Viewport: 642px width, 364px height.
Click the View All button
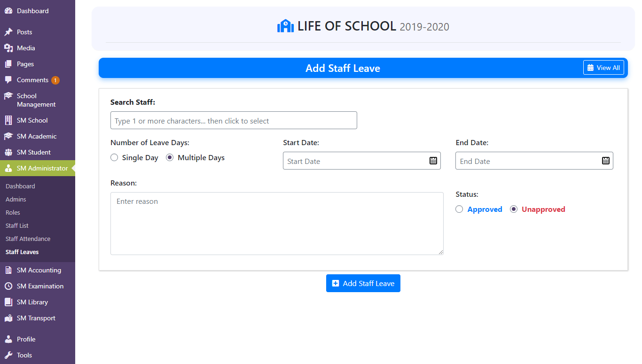point(603,68)
